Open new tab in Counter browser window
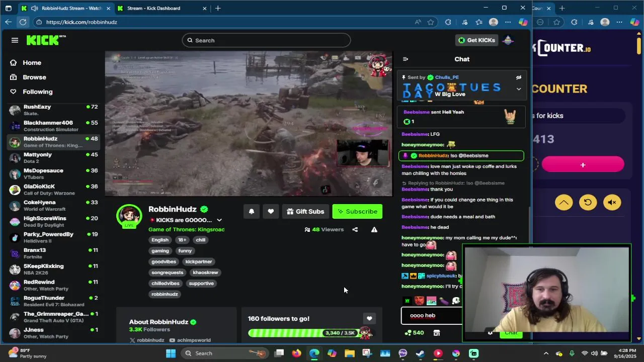The image size is (644, 362). [x=562, y=8]
